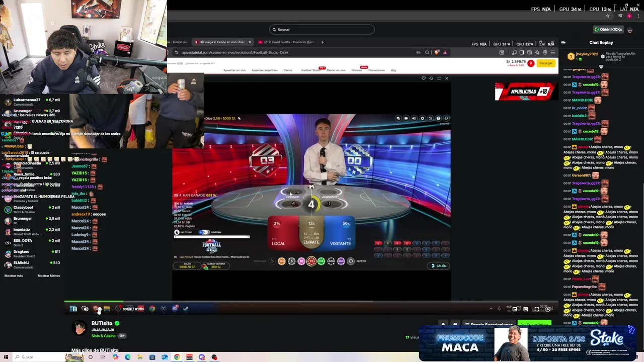Open the Casino menu item
The width and height of the screenshot is (644, 362).
pos(288,70)
